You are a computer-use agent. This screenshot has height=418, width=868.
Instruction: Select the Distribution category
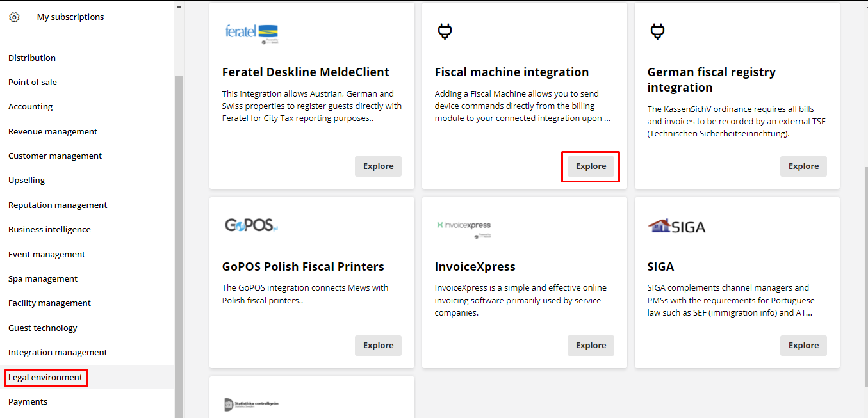click(32, 58)
